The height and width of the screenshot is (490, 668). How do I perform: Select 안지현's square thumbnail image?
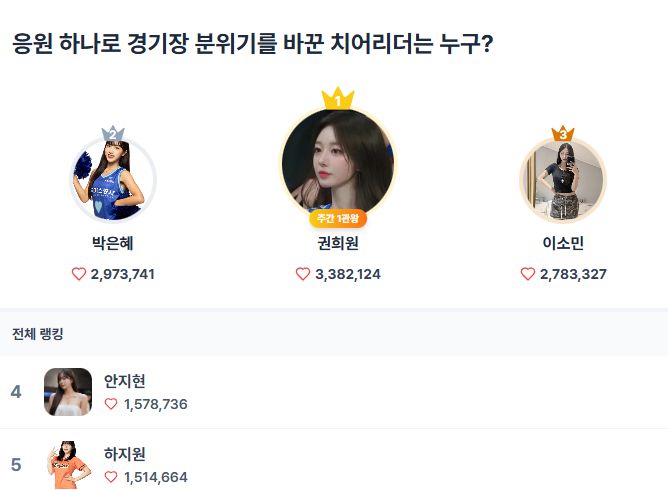[68, 392]
